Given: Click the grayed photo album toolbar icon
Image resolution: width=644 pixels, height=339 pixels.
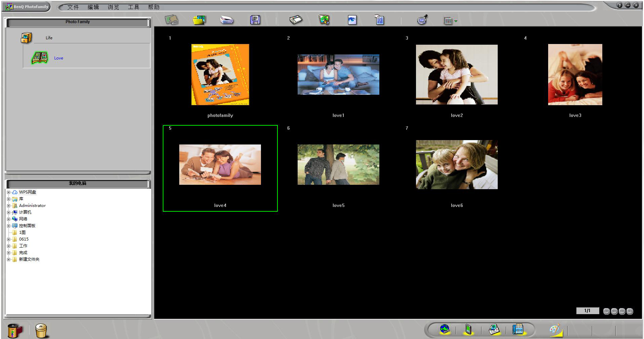Looking at the screenshot, I should (x=172, y=20).
